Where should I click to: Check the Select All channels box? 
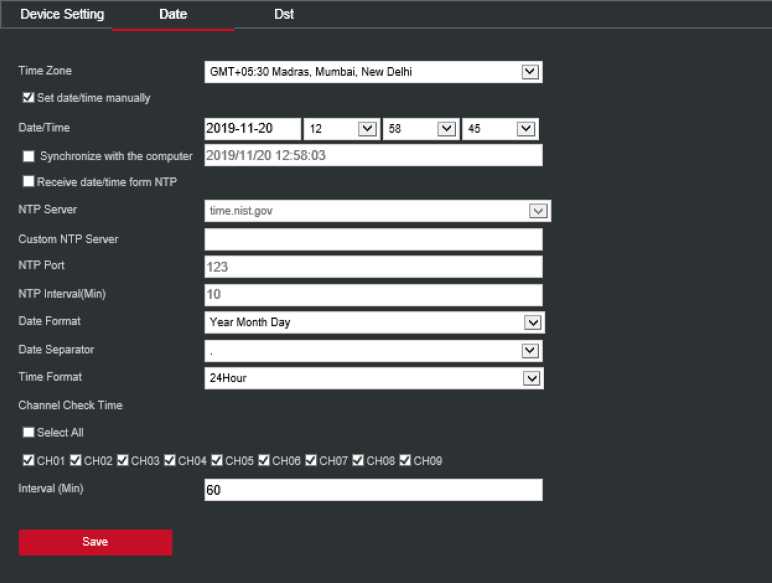click(x=28, y=432)
